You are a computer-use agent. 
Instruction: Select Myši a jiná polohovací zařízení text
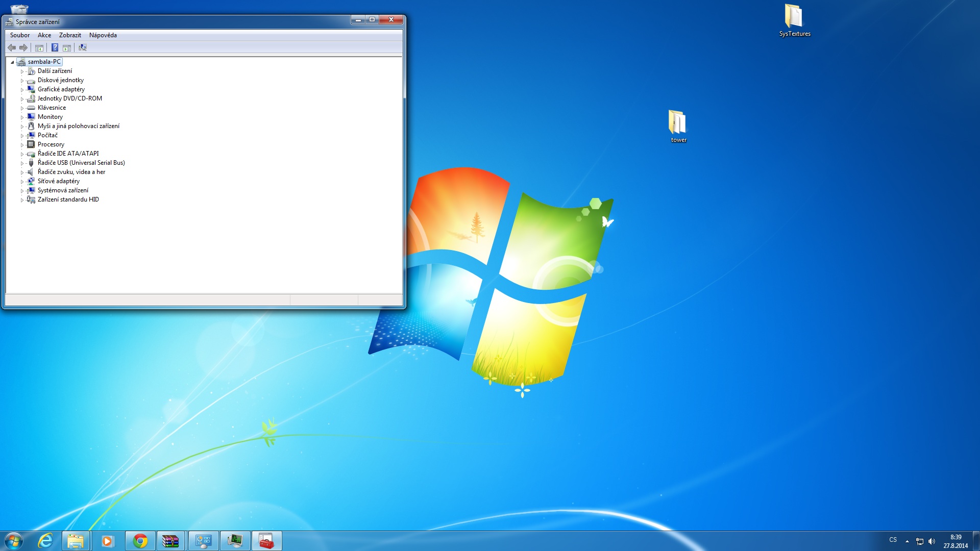pyautogui.click(x=79, y=126)
